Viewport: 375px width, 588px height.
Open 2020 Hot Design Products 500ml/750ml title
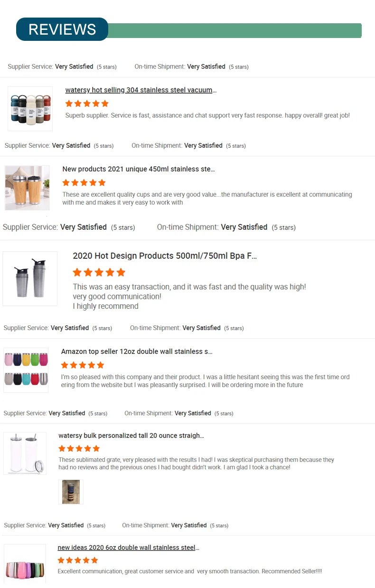[x=164, y=256]
